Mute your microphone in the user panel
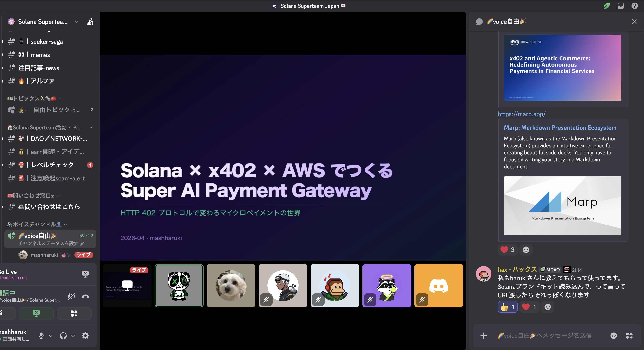Image resolution: width=644 pixels, height=350 pixels. (41, 335)
